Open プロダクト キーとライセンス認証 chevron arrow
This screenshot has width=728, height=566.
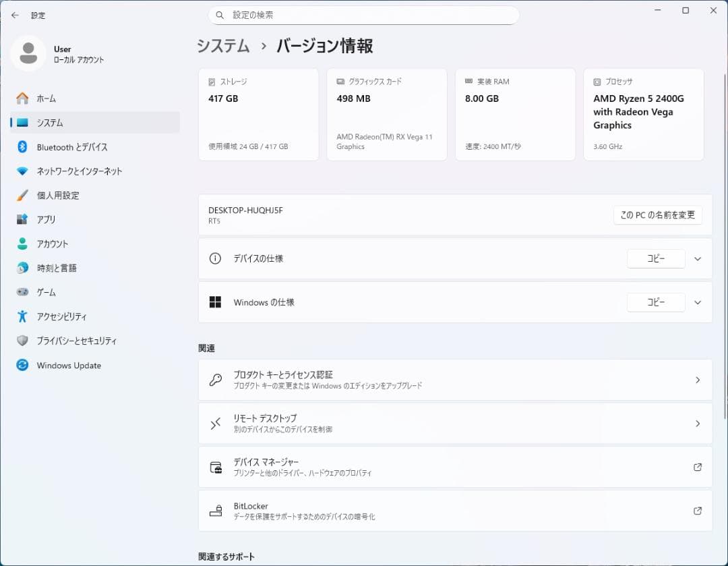pyautogui.click(x=698, y=380)
